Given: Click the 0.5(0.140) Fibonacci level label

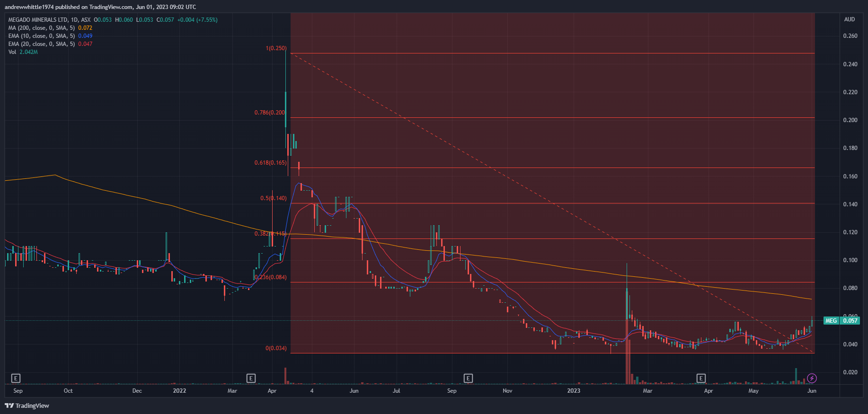Looking at the screenshot, I should (x=273, y=198).
